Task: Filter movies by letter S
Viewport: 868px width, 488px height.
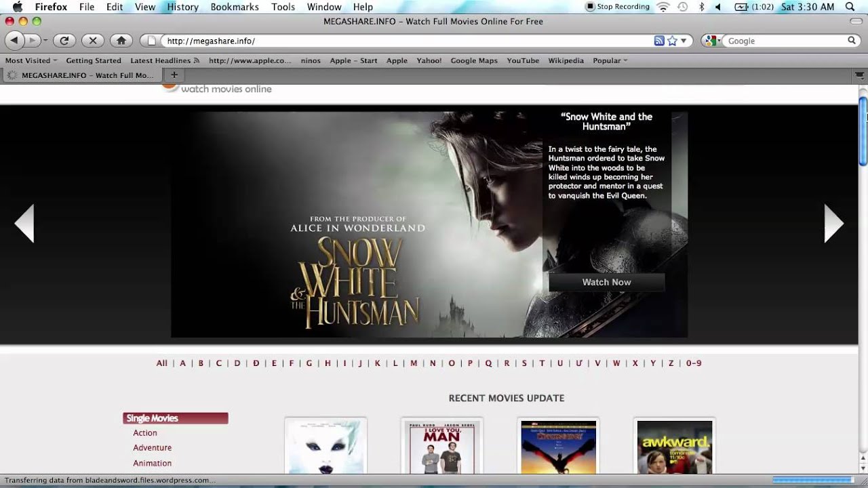Action: coord(524,363)
